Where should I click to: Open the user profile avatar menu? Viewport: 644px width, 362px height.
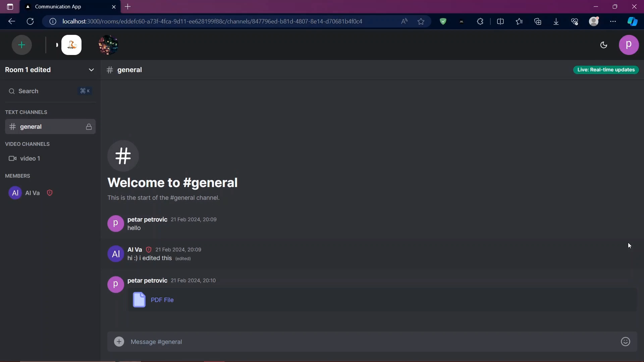(x=629, y=45)
